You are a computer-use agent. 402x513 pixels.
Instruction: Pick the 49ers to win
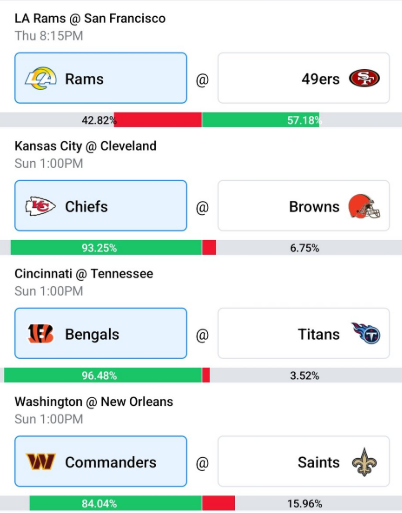pos(304,78)
